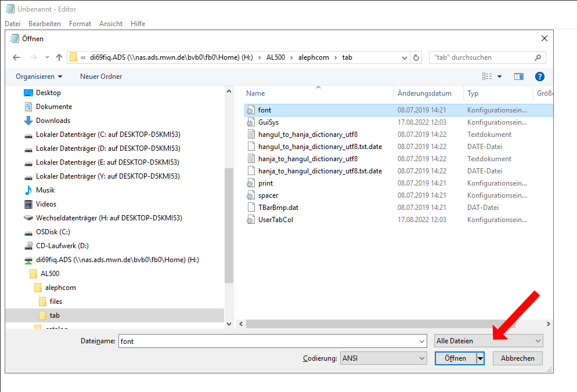This screenshot has height=392, width=577.
Task: Click the search magnifier icon
Action: click(538, 57)
